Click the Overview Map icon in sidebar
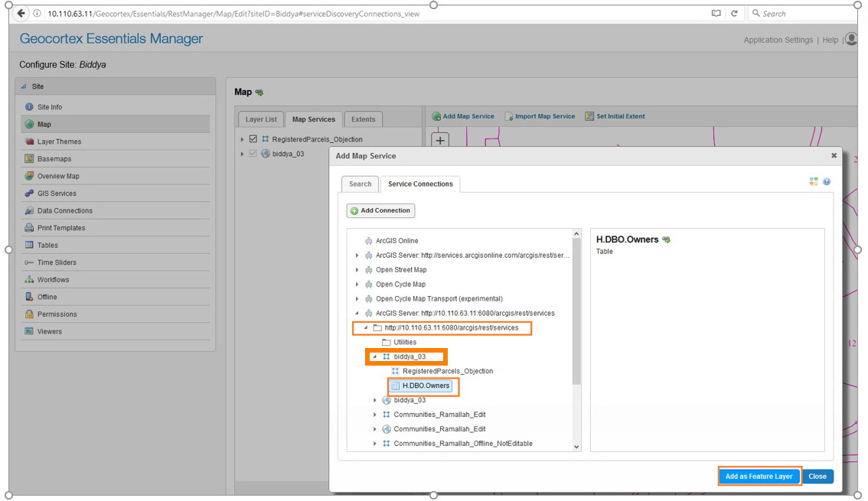 click(x=29, y=176)
